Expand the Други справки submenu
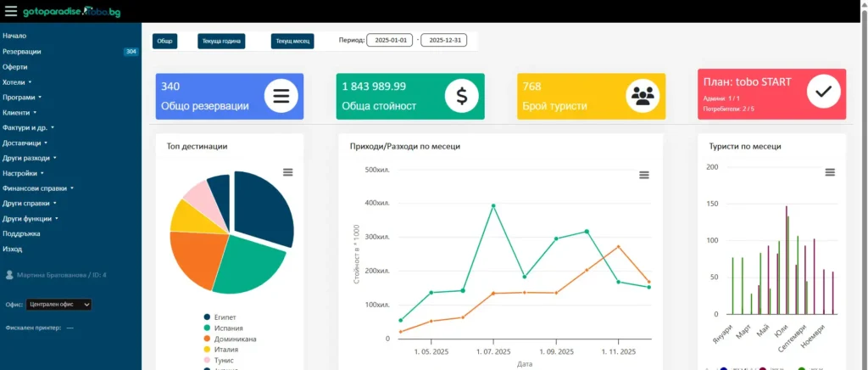This screenshot has width=868, height=370. [x=30, y=204]
